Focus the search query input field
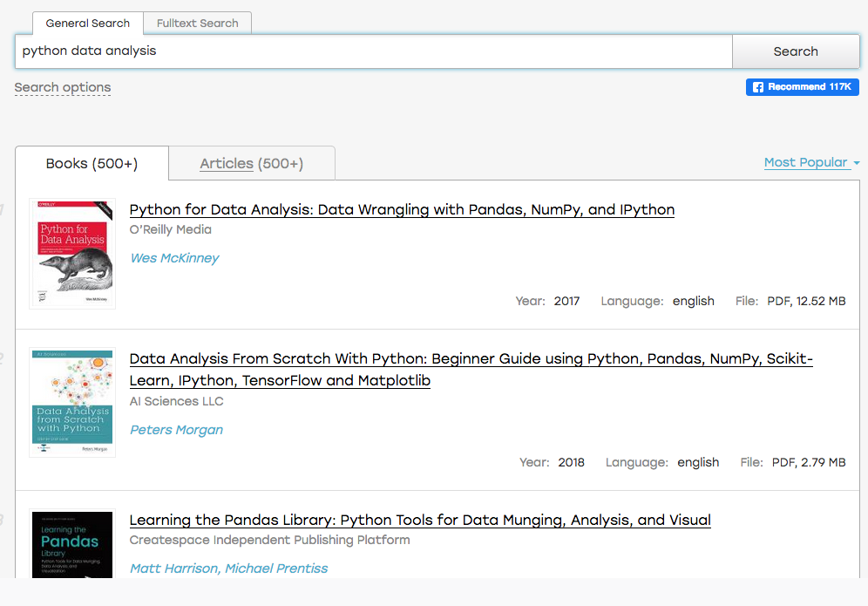This screenshot has height=606, width=868. (374, 51)
